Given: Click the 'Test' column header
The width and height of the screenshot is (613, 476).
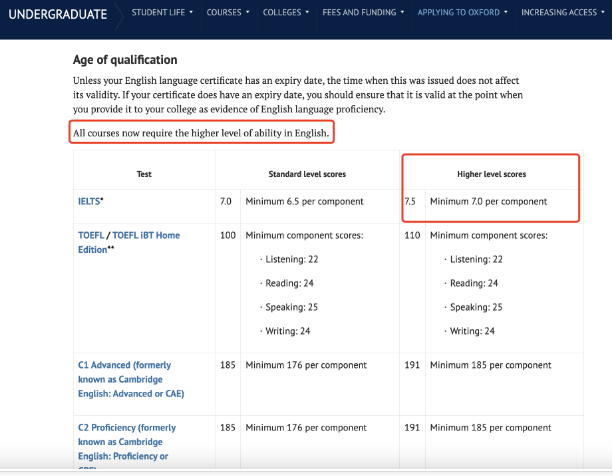Looking at the screenshot, I should tap(144, 174).
